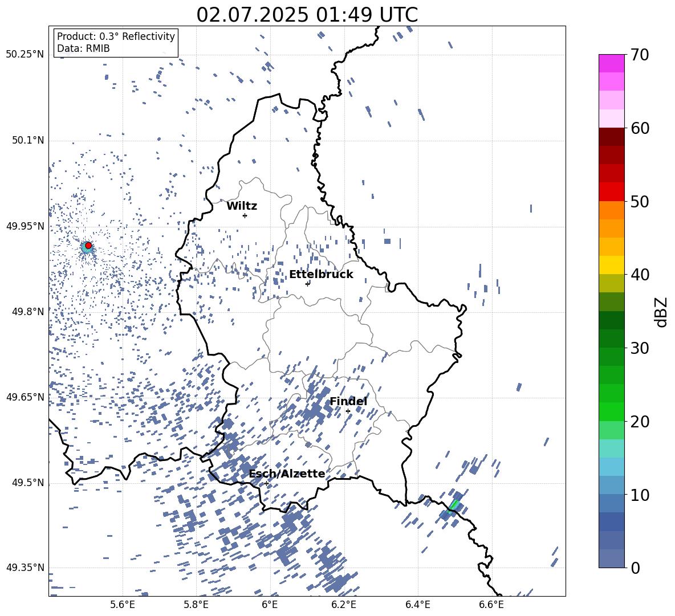Screen dimensions: 675x616
Task: Click the blue 10 dBZ color band
Action: pyautogui.click(x=611, y=485)
